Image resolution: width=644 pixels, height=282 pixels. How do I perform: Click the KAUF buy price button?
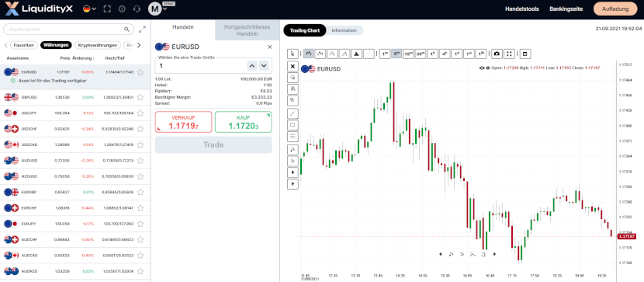(x=243, y=122)
